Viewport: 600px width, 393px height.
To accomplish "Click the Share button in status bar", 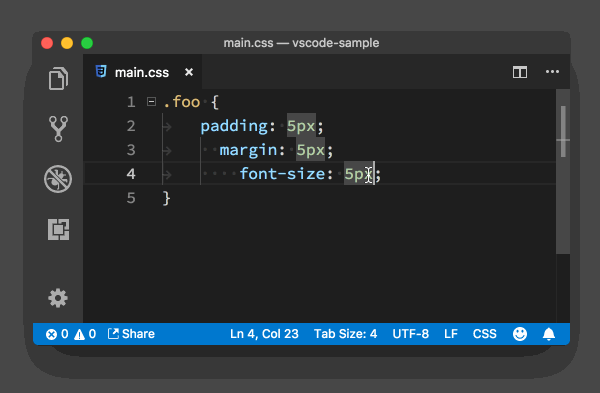I will pyautogui.click(x=131, y=334).
